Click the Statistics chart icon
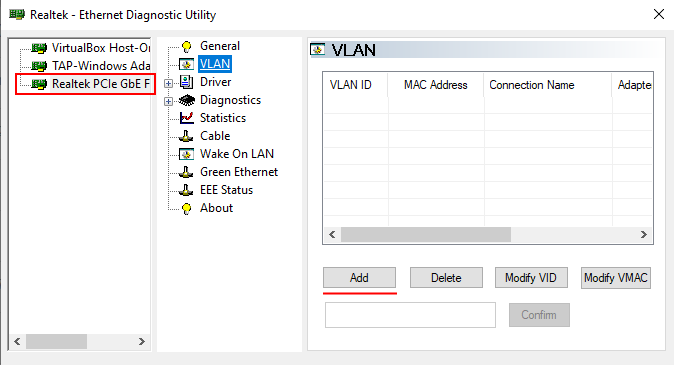Screen dimensions: 674x365 187,118
